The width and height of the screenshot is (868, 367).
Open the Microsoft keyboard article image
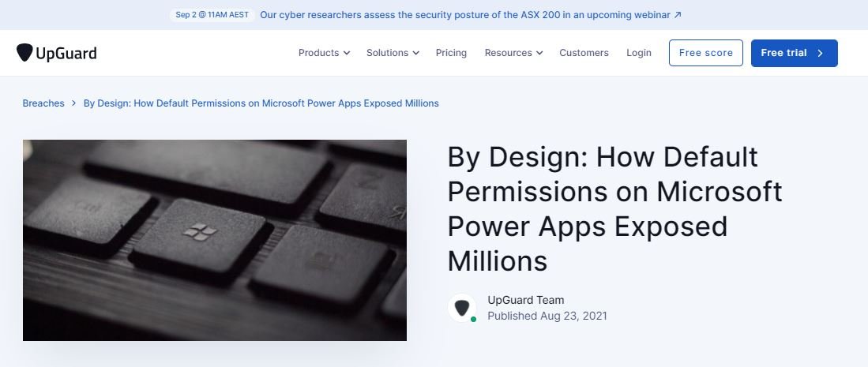[215, 240]
